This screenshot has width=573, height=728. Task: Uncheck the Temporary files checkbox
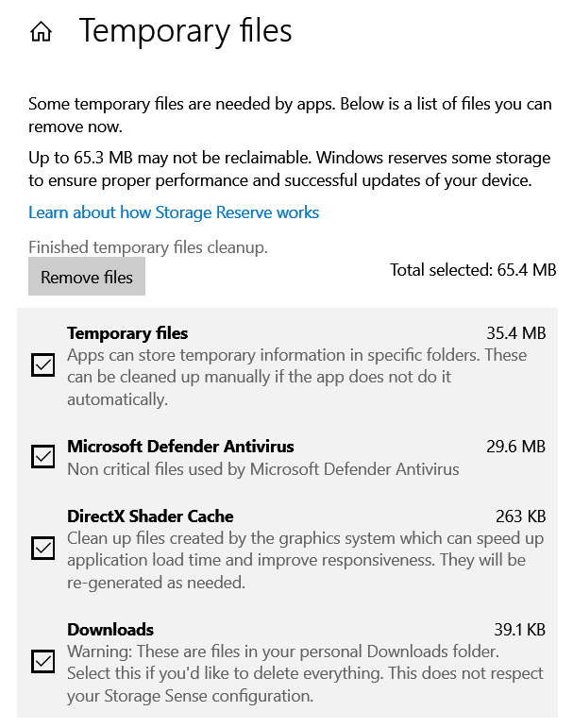click(x=42, y=364)
